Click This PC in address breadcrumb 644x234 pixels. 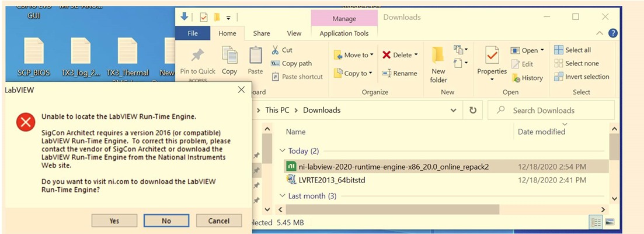[x=278, y=110]
